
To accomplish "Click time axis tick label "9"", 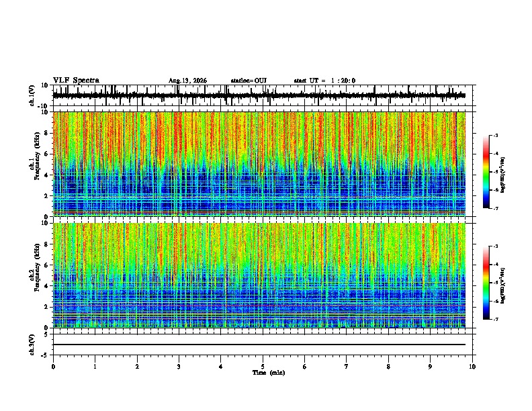I will [430, 367].
